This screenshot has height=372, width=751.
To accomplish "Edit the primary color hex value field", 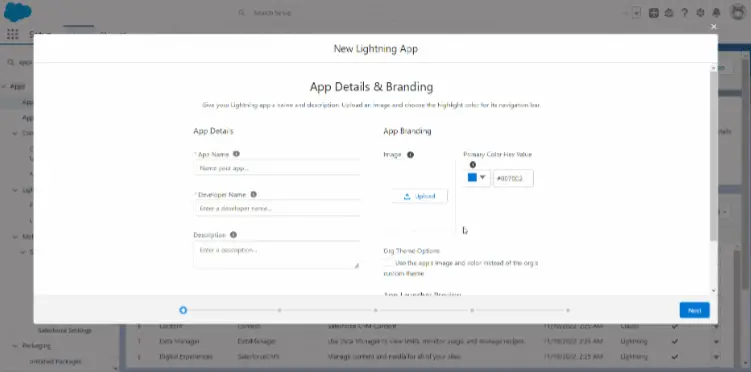I will pyautogui.click(x=513, y=178).
